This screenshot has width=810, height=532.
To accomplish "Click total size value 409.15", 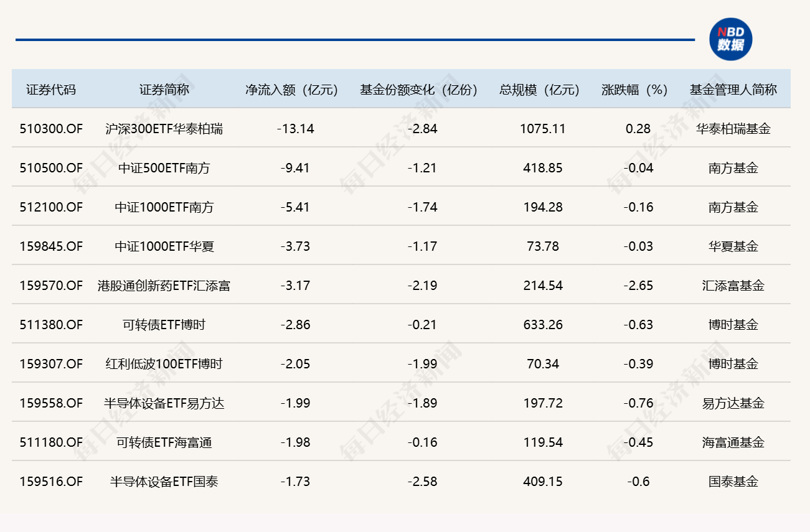I will (x=544, y=482).
